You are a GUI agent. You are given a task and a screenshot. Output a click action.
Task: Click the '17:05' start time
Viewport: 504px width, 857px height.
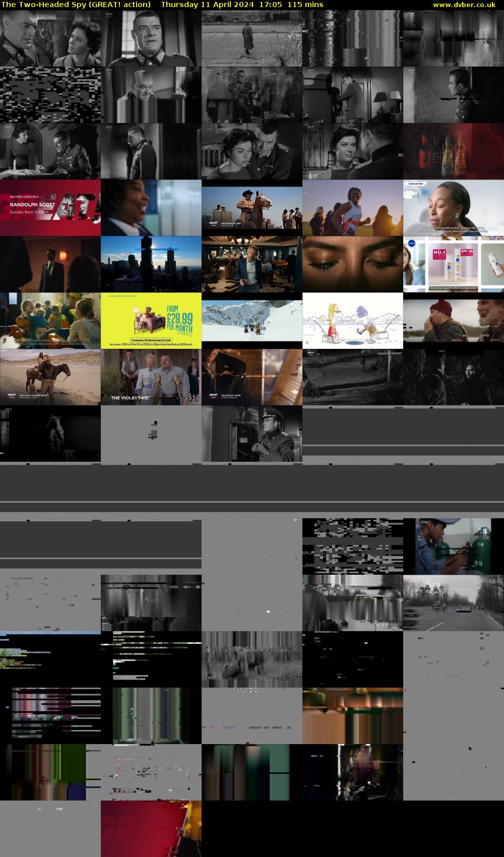tap(271, 5)
